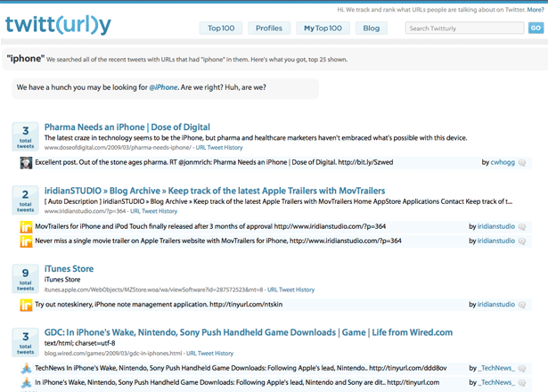
Task: Click '[ Auto Description ] iridianSTUDIO' description text
Action: point(278,201)
